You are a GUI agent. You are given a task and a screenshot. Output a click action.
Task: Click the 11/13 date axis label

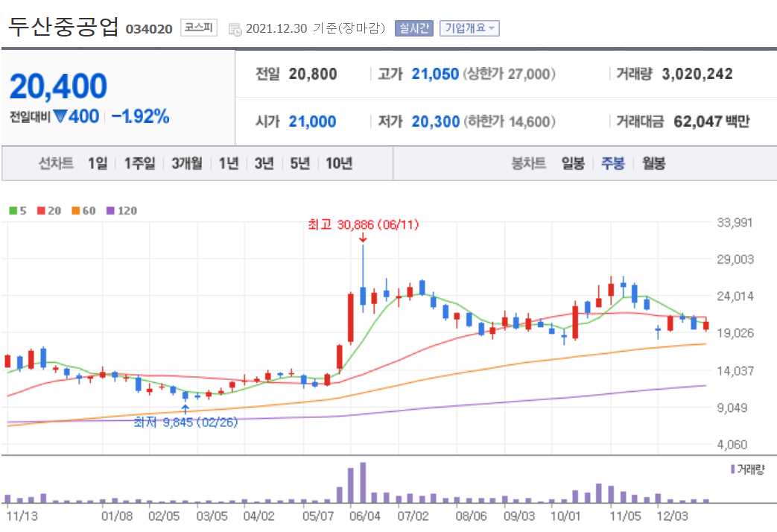[22, 516]
